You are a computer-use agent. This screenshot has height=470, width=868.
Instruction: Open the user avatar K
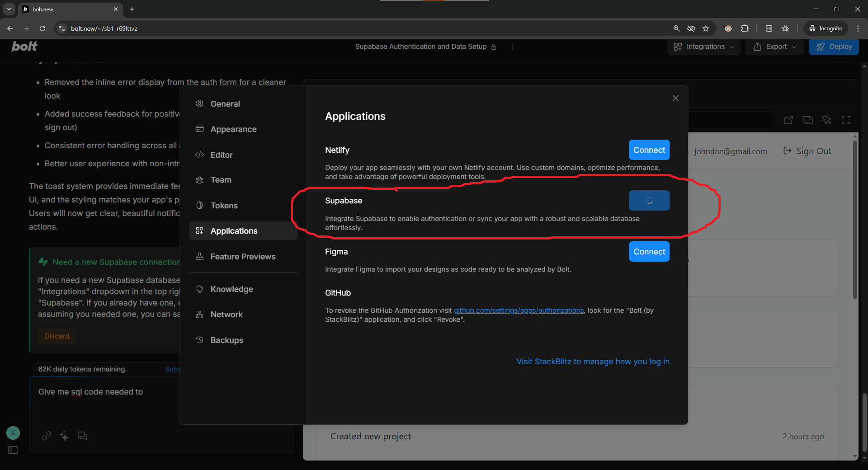point(13,433)
